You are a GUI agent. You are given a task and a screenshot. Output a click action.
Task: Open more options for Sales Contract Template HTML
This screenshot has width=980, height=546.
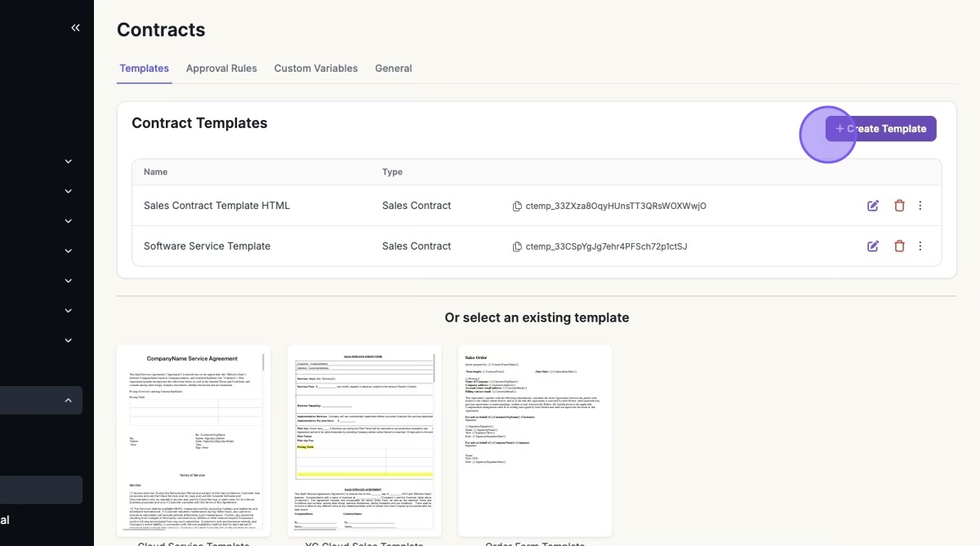(920, 206)
